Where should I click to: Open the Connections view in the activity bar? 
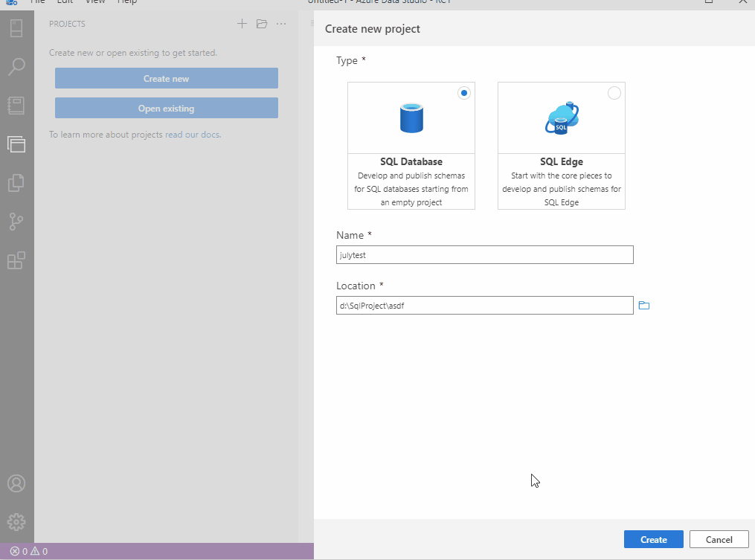[x=16, y=28]
